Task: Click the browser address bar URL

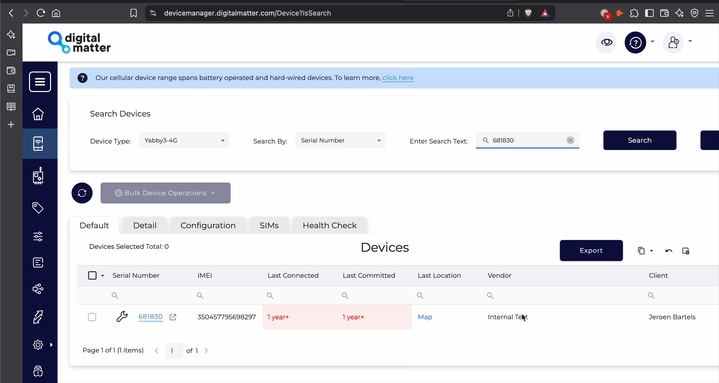Action: [247, 13]
